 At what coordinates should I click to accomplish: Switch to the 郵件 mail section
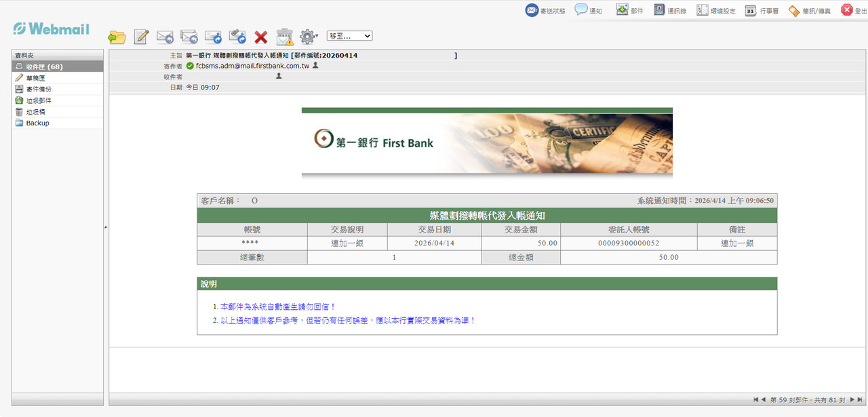pos(629,10)
